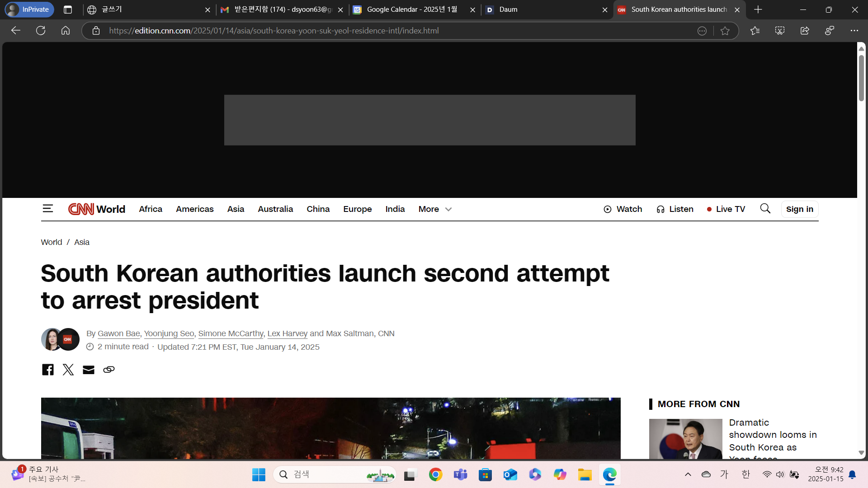Open CNN search magnifier icon
Image resolution: width=868 pixels, height=488 pixels.
coord(765,209)
